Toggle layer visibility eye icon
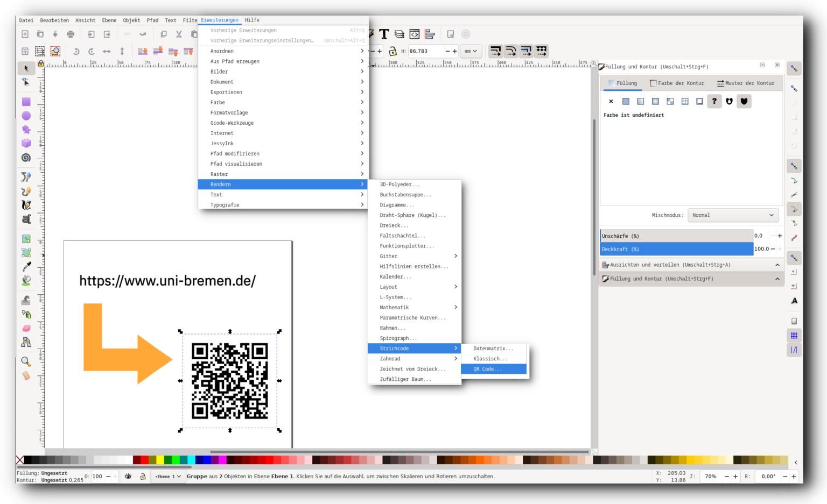 pos(128,477)
